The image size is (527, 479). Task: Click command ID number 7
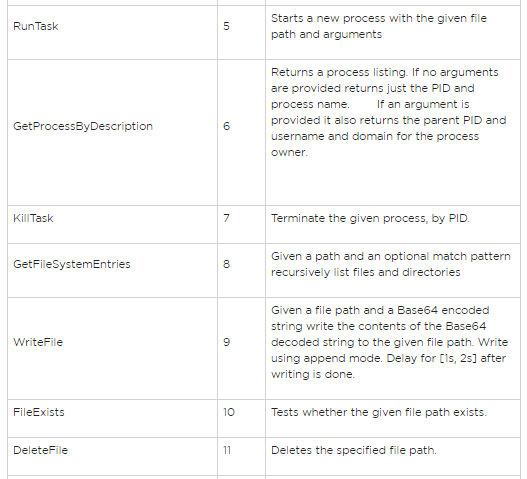point(226,218)
